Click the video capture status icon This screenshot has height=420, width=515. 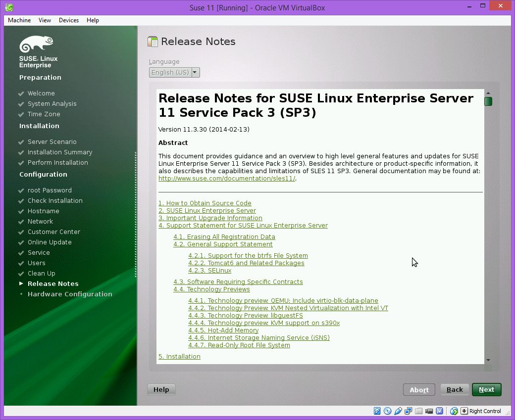tap(429, 411)
